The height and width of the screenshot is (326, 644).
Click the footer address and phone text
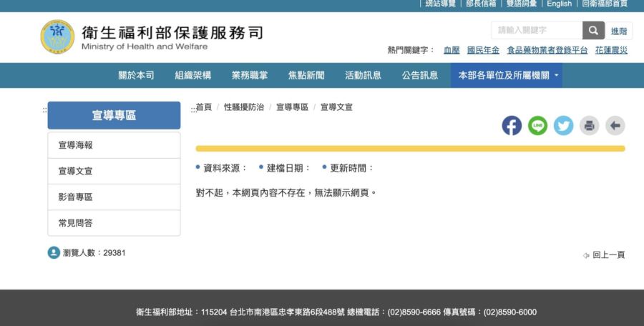tap(336, 312)
